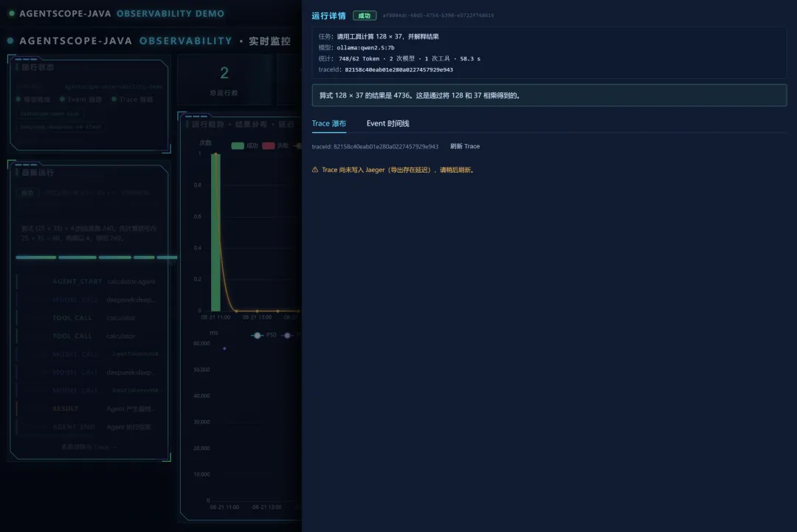Click the 实时监控 page heading
This screenshot has height=532, width=797.
click(269, 41)
